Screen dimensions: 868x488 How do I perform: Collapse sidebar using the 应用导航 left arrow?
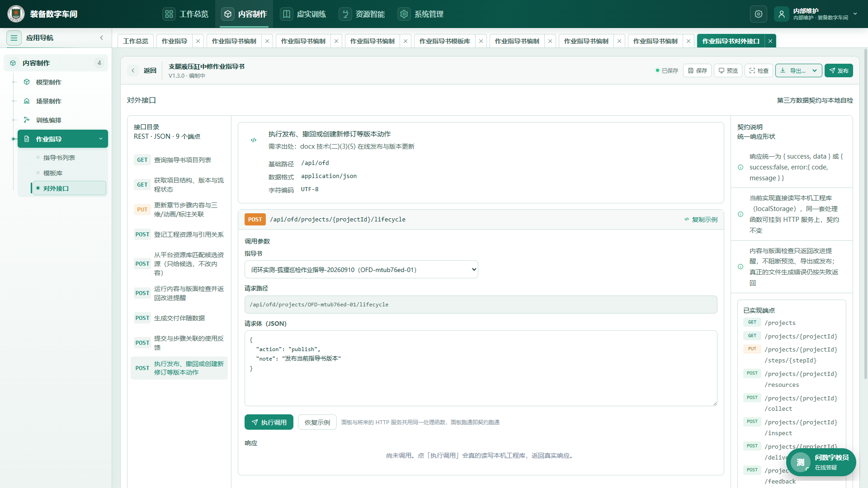[x=102, y=38]
